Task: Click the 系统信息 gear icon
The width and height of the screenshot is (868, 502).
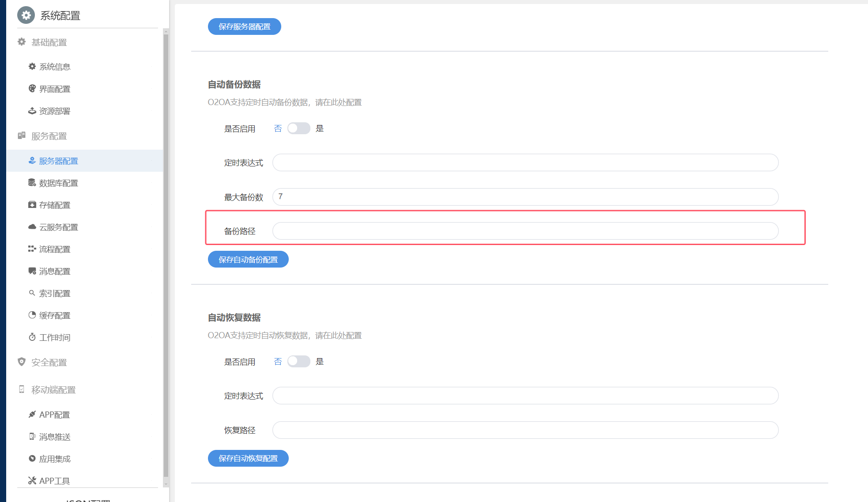Action: 32,66
